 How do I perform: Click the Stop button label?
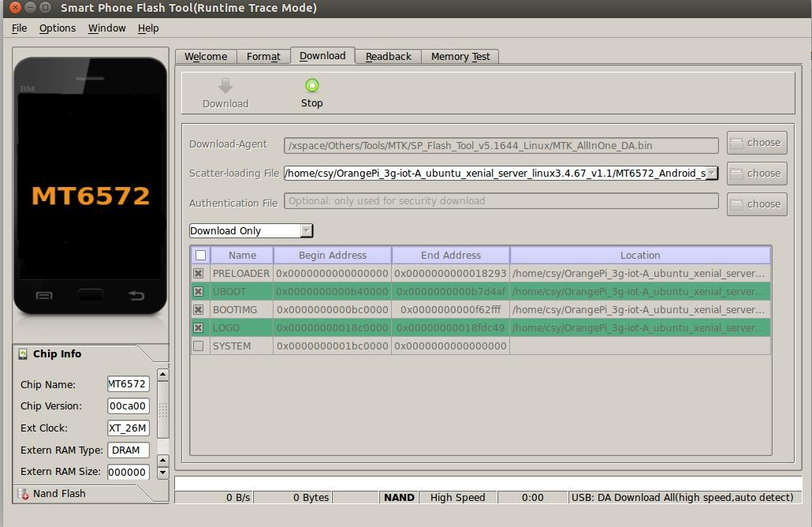[x=311, y=103]
